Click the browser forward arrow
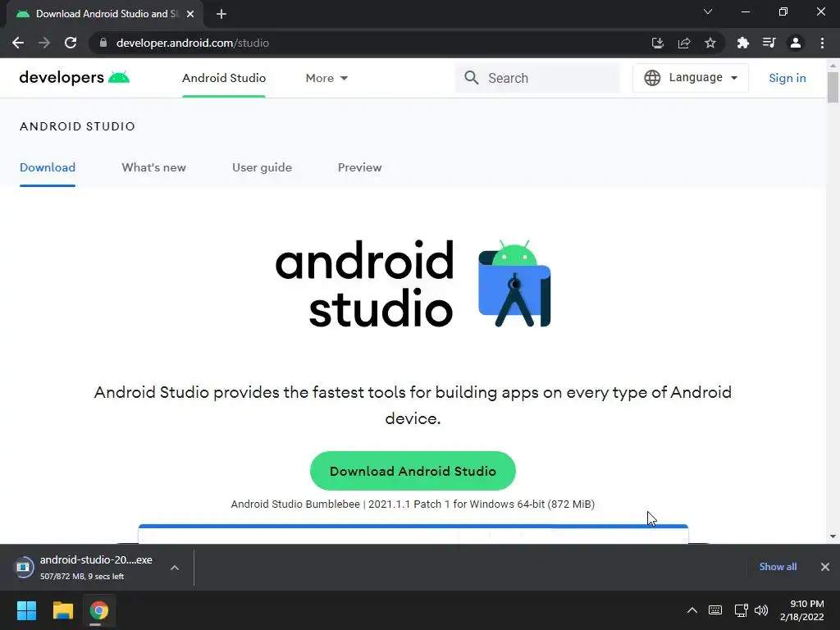Image resolution: width=840 pixels, height=630 pixels. click(44, 43)
